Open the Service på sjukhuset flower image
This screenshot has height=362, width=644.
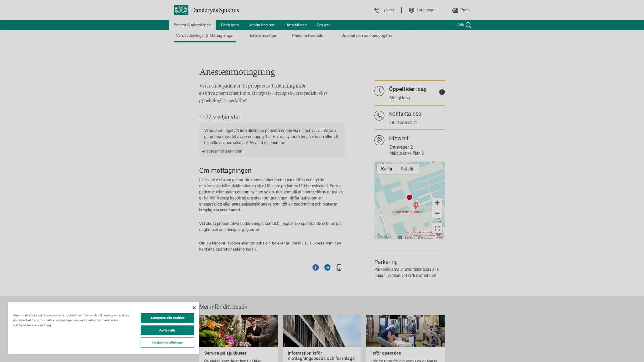238,331
